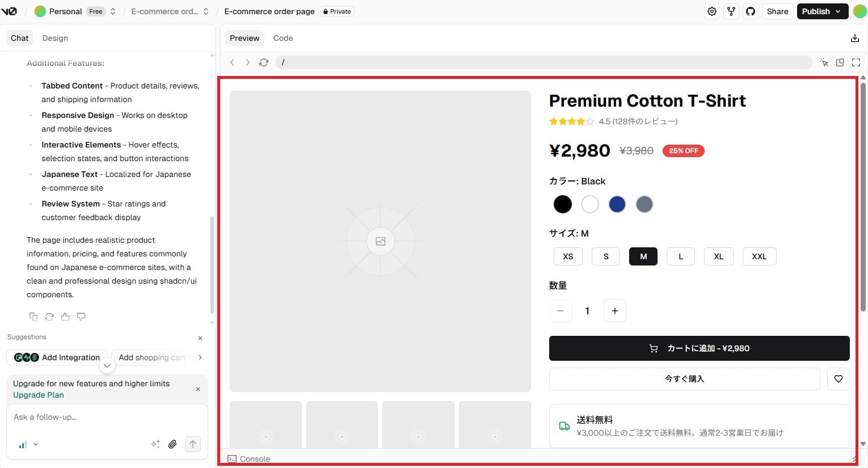
Task: Select size XL option
Action: [x=718, y=256]
